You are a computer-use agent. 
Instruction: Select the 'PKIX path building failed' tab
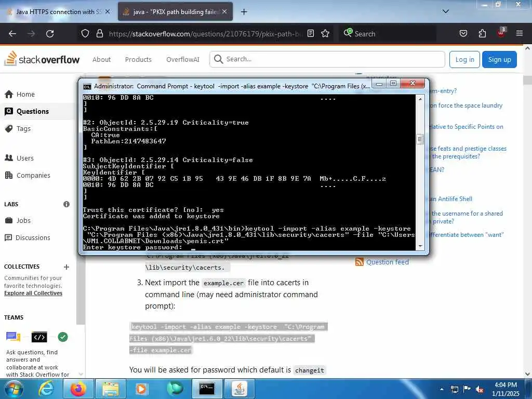click(175, 12)
